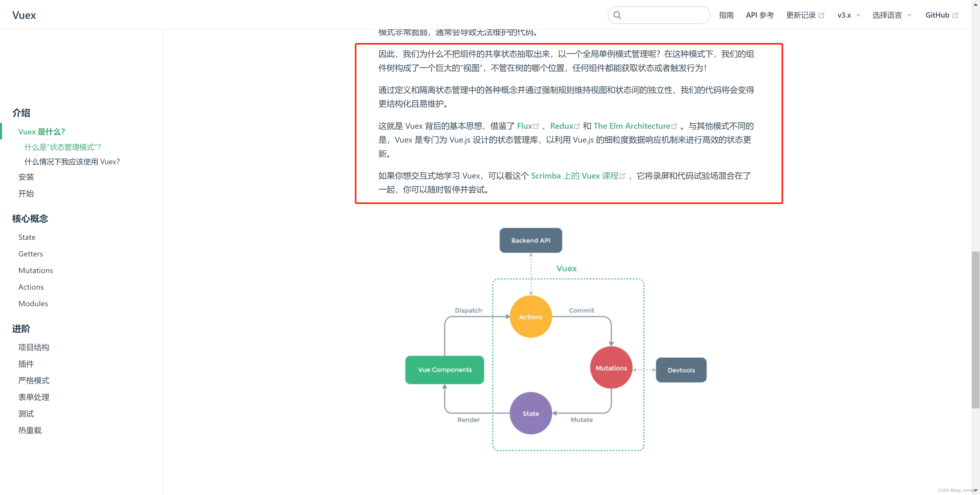The height and width of the screenshot is (495, 980).
Task: Open the Scrimba 上的 Vuex 课程 link
Action: (574, 176)
